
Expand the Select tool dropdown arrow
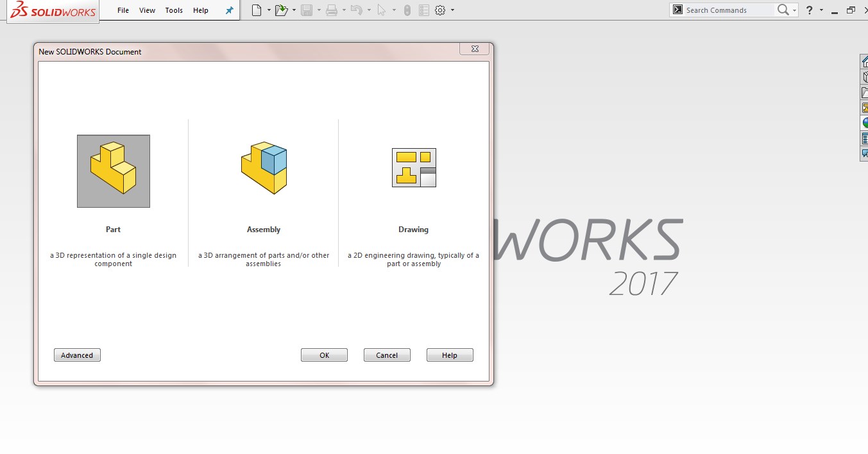[394, 10]
